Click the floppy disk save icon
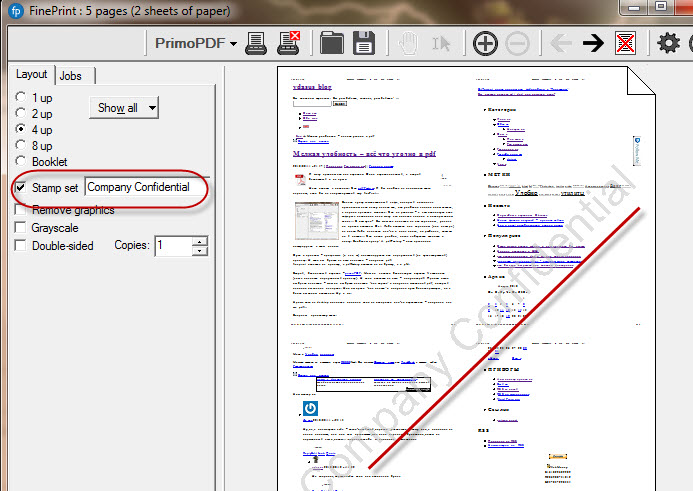Viewport: 693px width, 491px height. [x=363, y=43]
